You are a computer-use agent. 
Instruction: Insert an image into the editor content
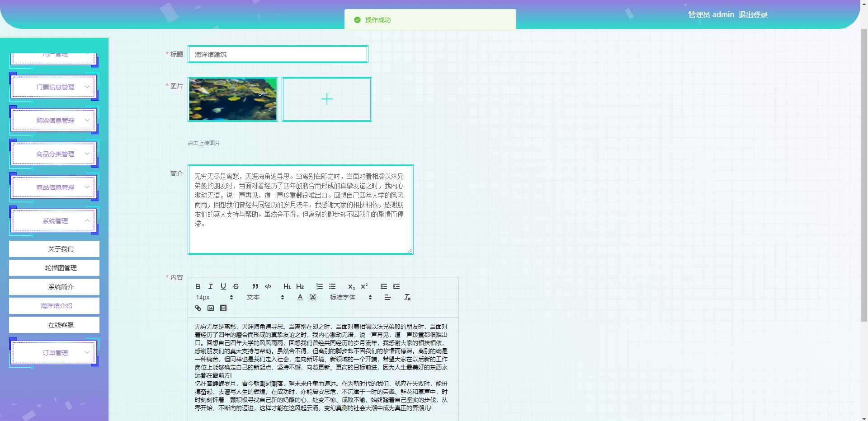210,308
